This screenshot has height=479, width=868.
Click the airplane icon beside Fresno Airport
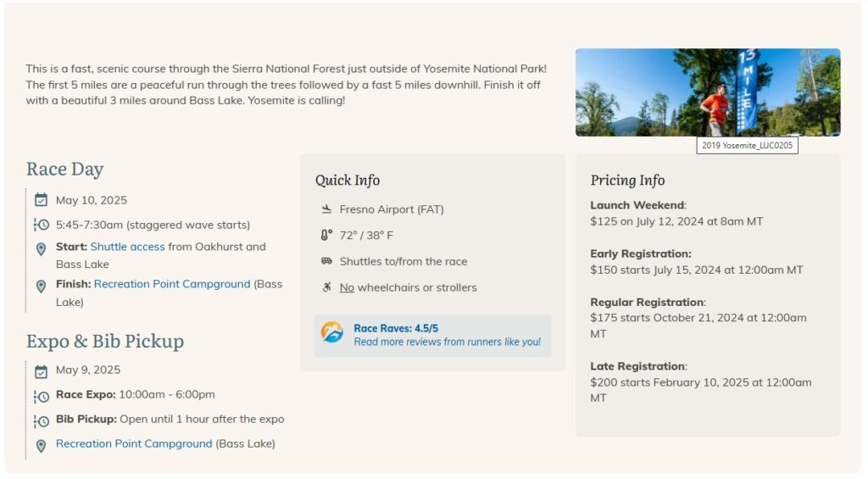click(x=326, y=209)
